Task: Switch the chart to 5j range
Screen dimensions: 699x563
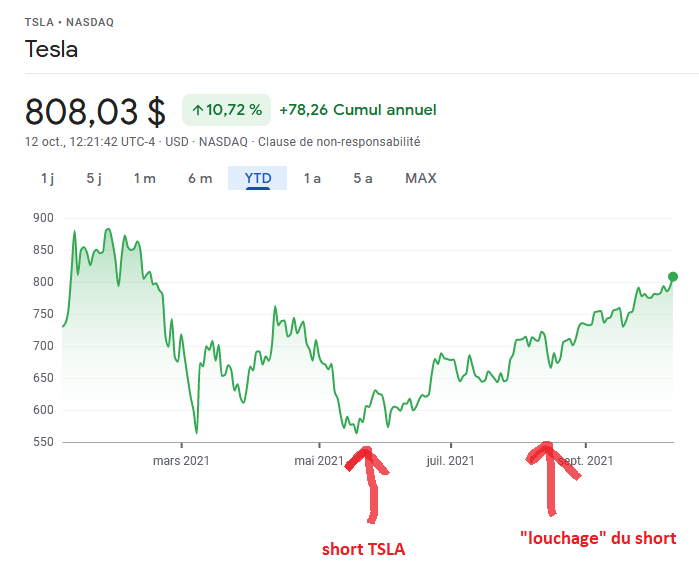Action: point(94,178)
